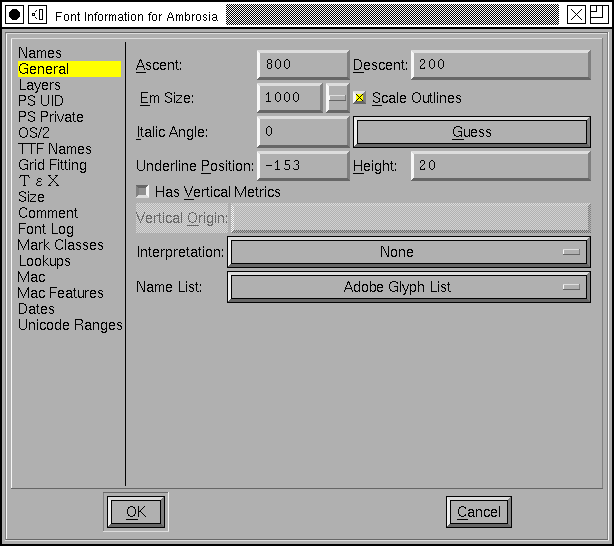Show the Mac Features section
The width and height of the screenshot is (614, 546).
click(60, 293)
